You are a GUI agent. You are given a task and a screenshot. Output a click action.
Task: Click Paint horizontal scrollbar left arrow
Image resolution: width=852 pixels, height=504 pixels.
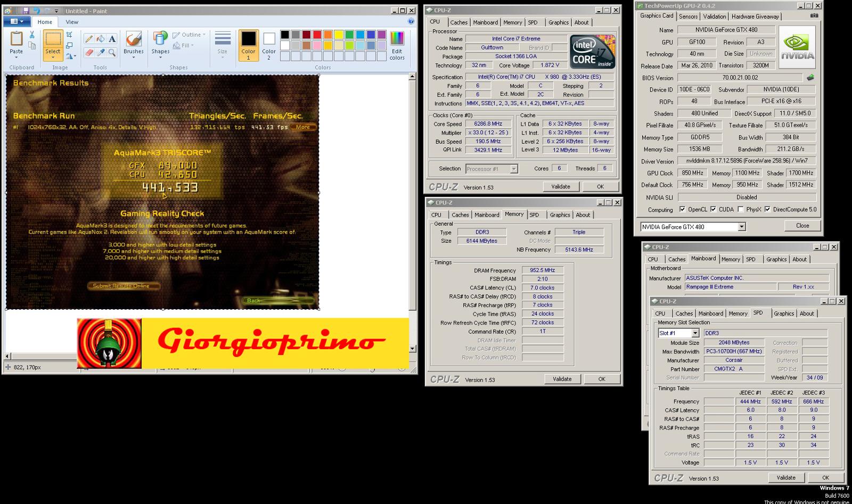8,356
